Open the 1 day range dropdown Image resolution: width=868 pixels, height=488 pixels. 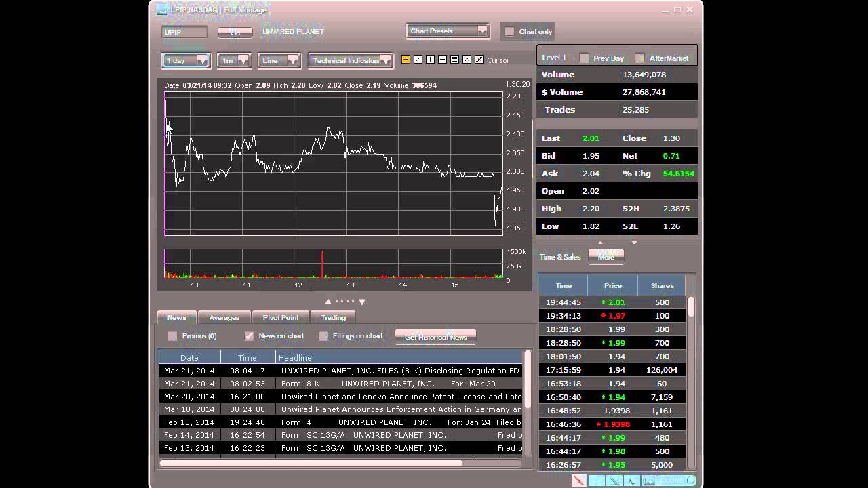(186, 60)
